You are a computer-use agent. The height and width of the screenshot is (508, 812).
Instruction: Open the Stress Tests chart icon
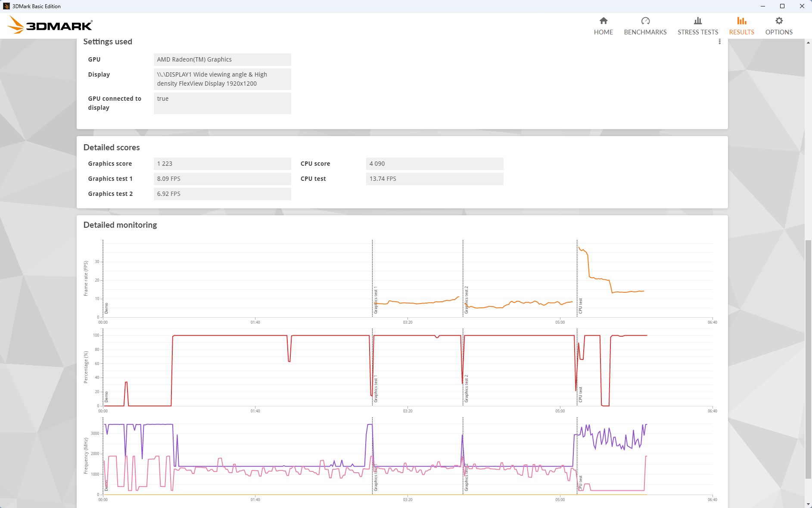698,21
